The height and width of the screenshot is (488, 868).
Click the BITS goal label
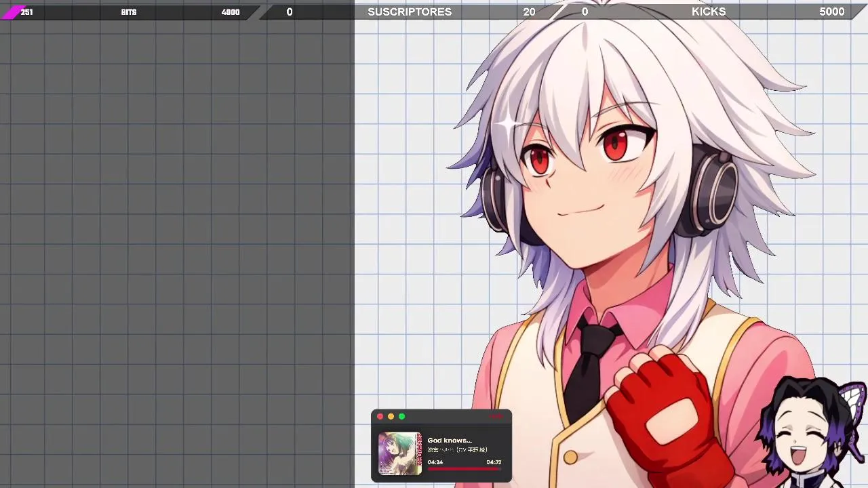(129, 12)
